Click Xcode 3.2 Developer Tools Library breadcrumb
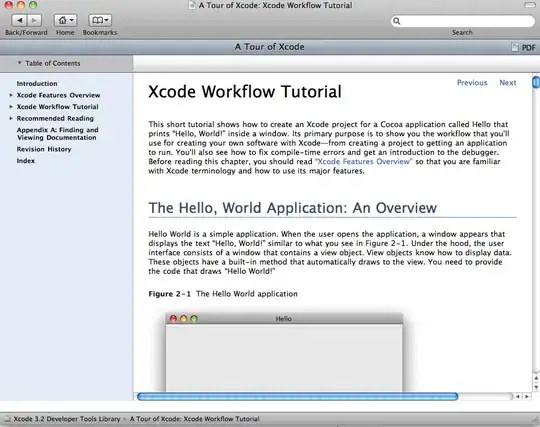This screenshot has height=427, width=540. point(67,419)
